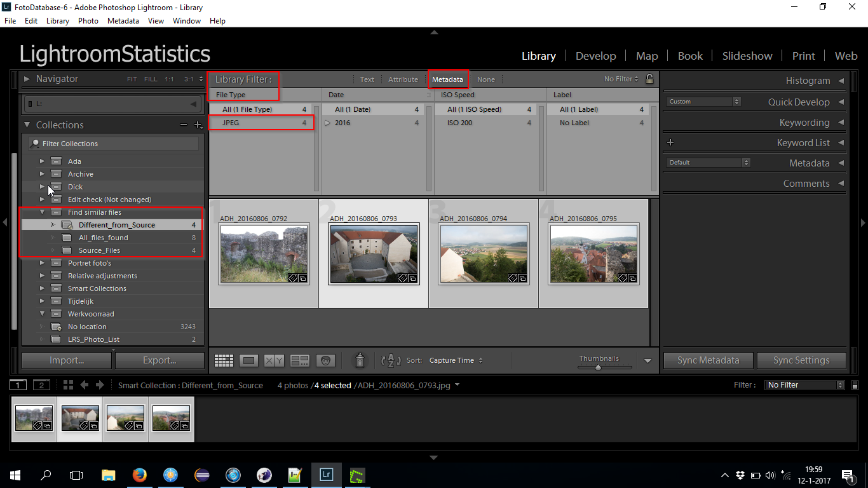Open People view face icon
Viewport: 868px width, 488px height.
[325, 360]
